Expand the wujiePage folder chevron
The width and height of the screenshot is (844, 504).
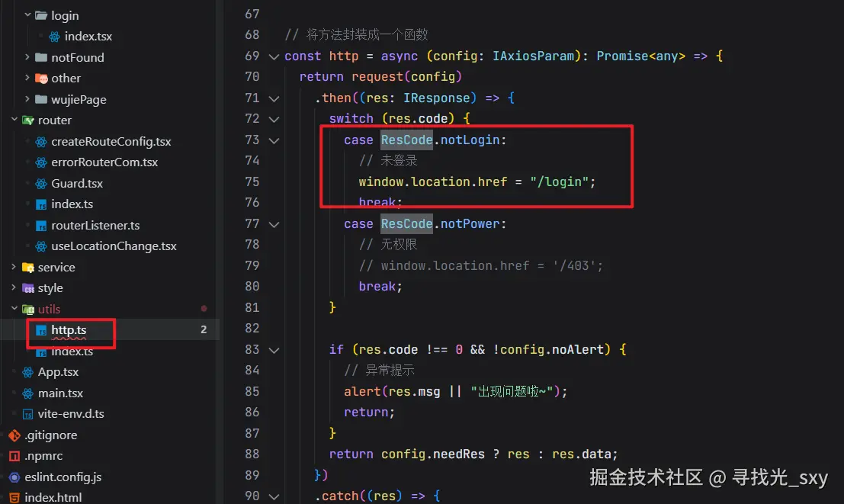(27, 98)
